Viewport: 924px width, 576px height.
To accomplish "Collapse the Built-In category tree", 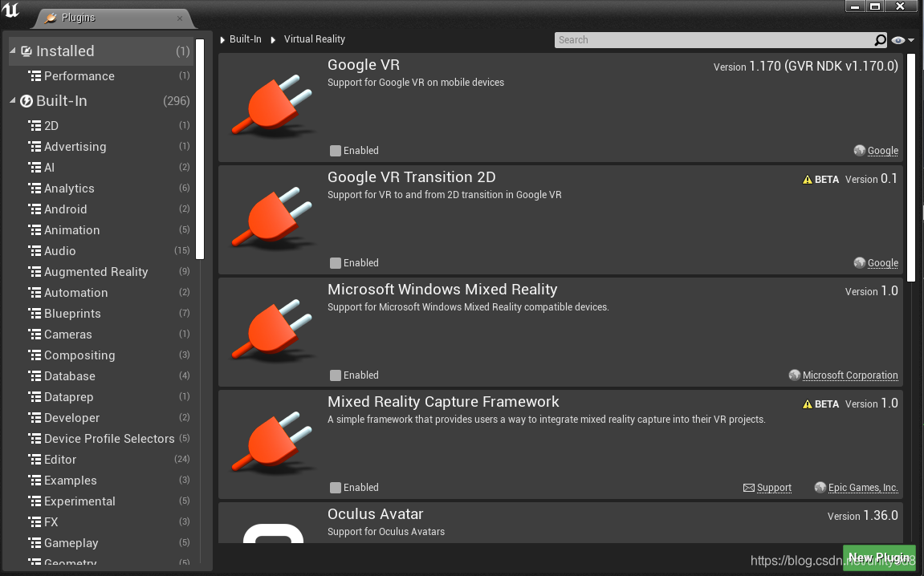I will pos(13,101).
